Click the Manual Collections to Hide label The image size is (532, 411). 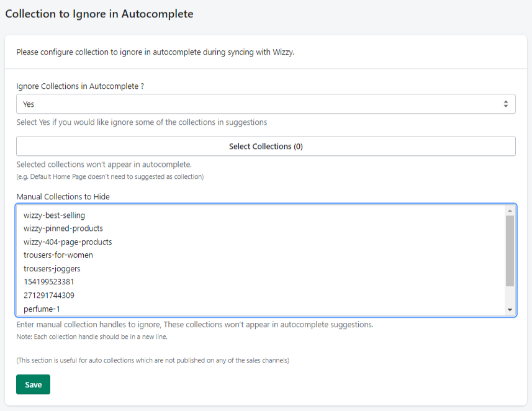pyautogui.click(x=63, y=197)
